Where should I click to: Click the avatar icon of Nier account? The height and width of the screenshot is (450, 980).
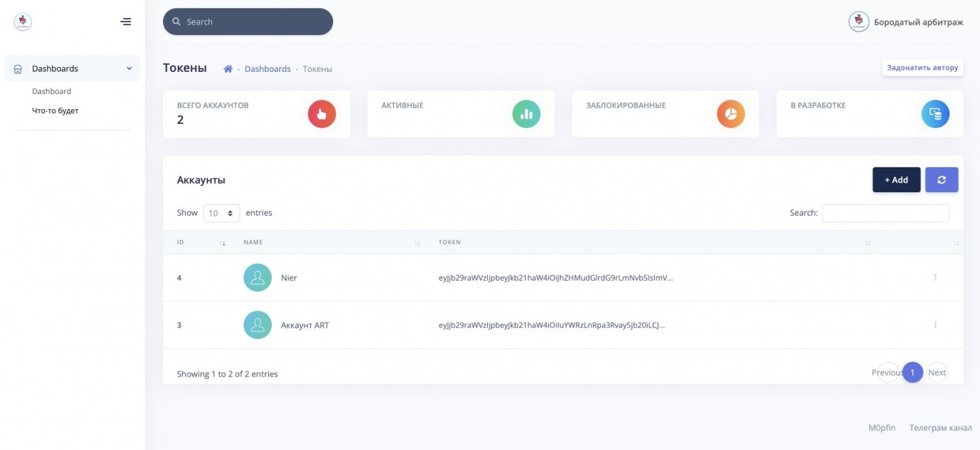258,277
